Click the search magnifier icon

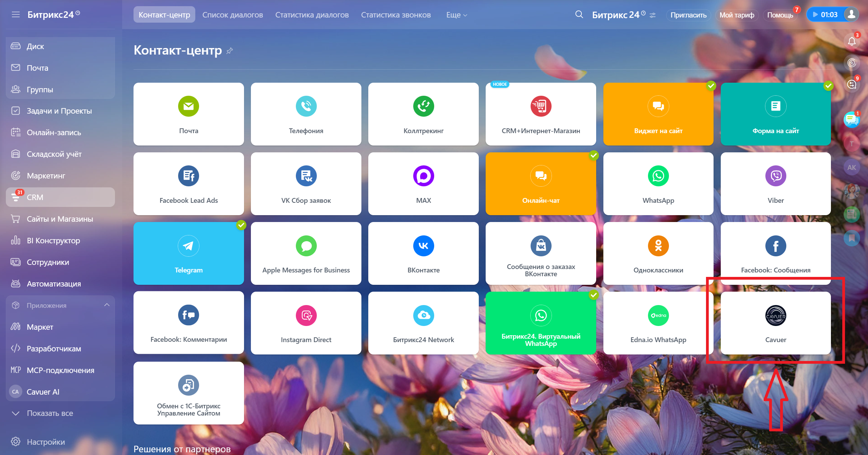click(x=579, y=15)
